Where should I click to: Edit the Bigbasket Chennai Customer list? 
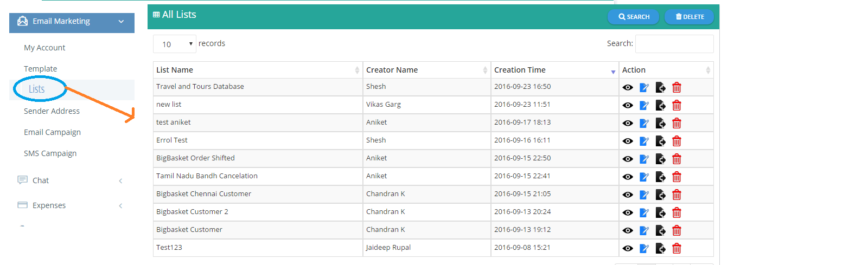click(644, 195)
